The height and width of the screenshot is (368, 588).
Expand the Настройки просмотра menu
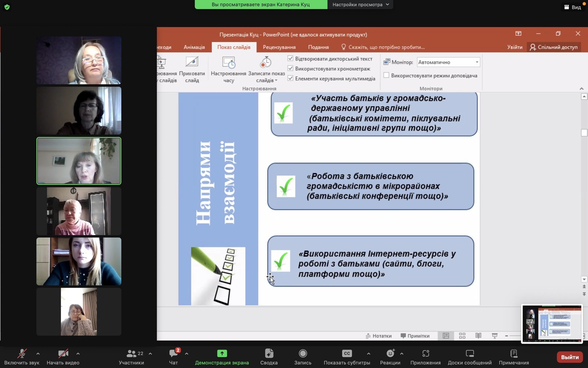pos(361,4)
